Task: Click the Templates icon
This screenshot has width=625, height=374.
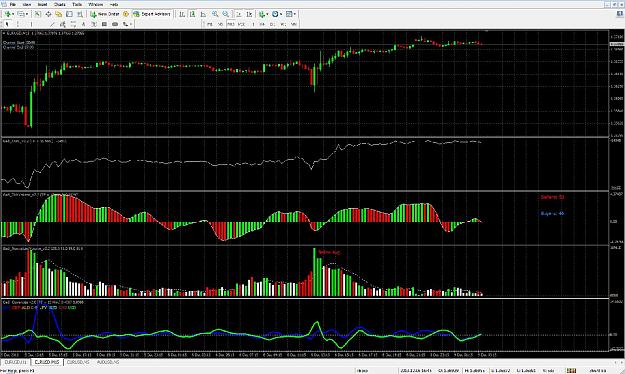Action: (289, 14)
